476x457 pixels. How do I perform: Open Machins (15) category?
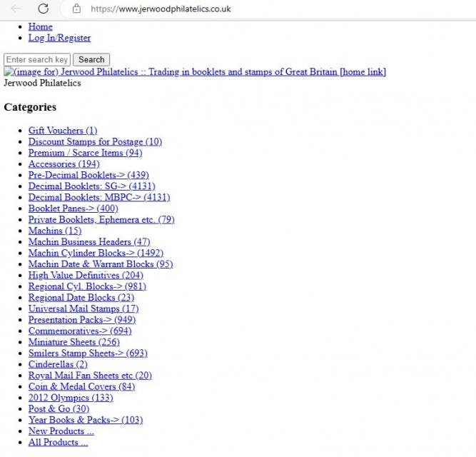[x=55, y=231]
